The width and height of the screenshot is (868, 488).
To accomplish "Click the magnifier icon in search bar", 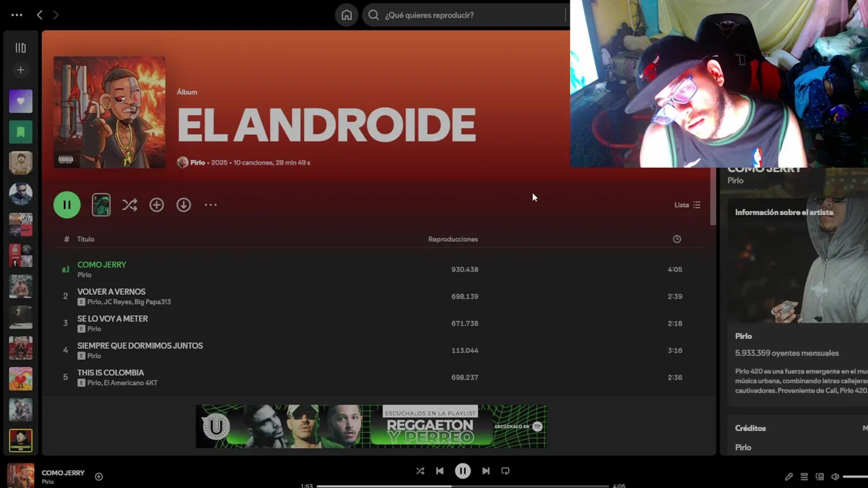I will pos(374,15).
